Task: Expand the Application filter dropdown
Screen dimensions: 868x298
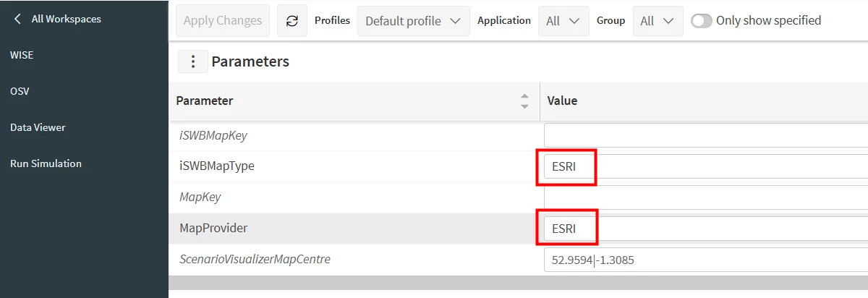Action: (x=563, y=21)
